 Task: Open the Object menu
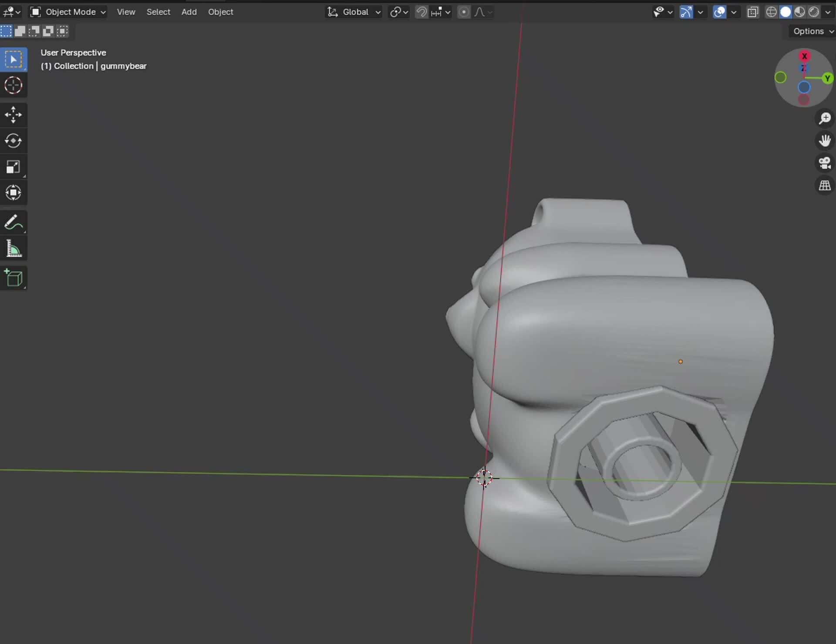(220, 12)
